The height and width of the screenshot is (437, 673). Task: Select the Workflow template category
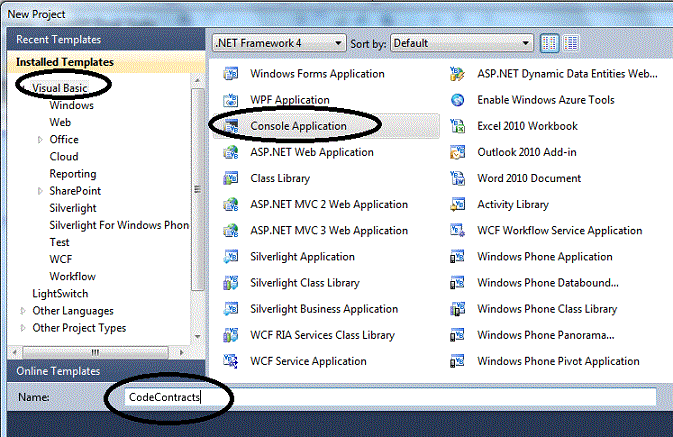click(73, 277)
